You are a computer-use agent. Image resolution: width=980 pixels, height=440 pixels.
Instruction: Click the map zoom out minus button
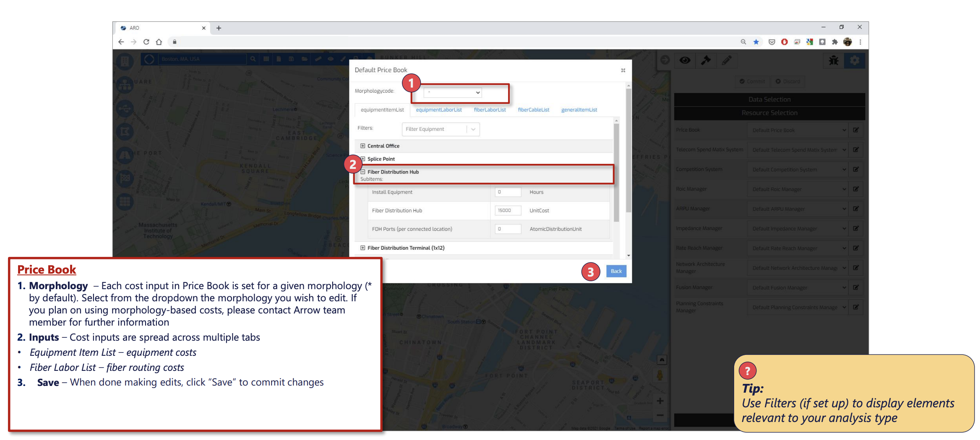pyautogui.click(x=660, y=416)
